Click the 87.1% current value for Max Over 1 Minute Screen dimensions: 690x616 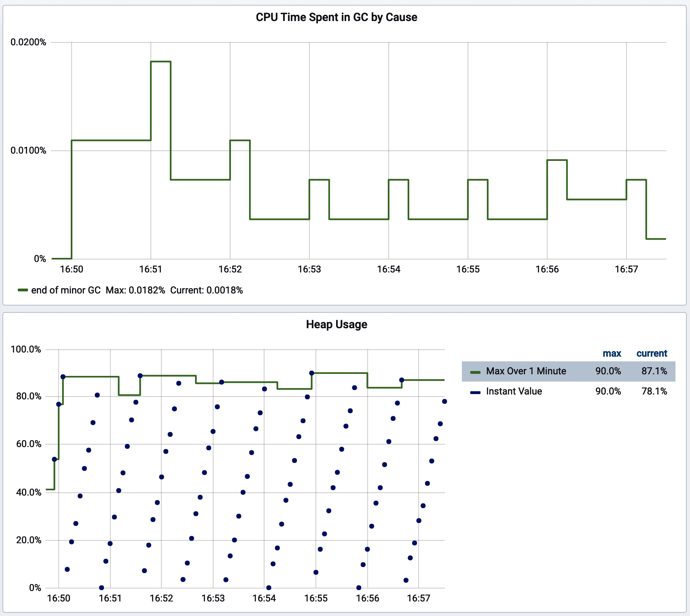[654, 371]
